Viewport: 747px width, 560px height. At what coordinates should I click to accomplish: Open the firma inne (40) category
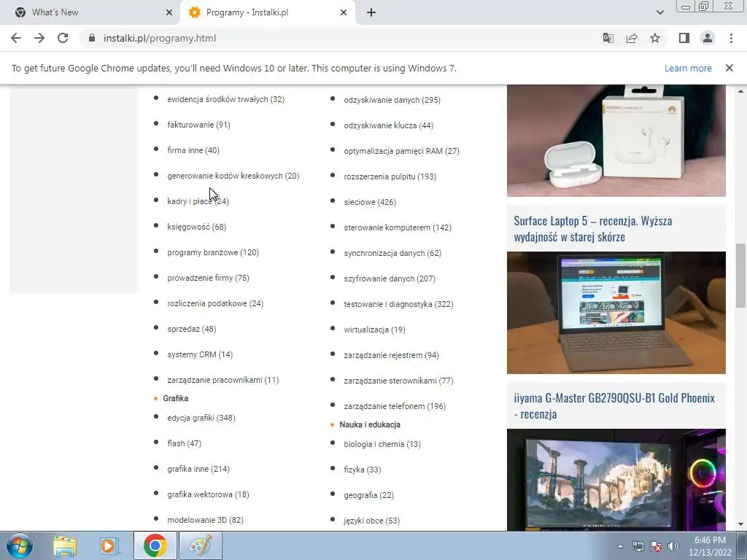pyautogui.click(x=193, y=150)
